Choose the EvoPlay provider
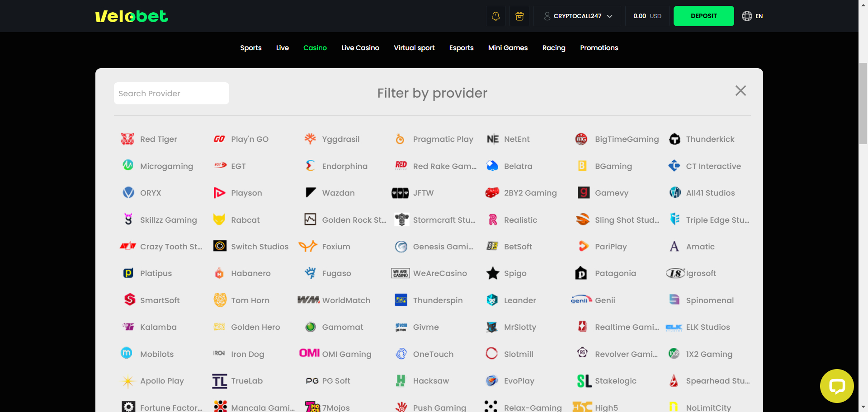The image size is (868, 412). point(511,381)
